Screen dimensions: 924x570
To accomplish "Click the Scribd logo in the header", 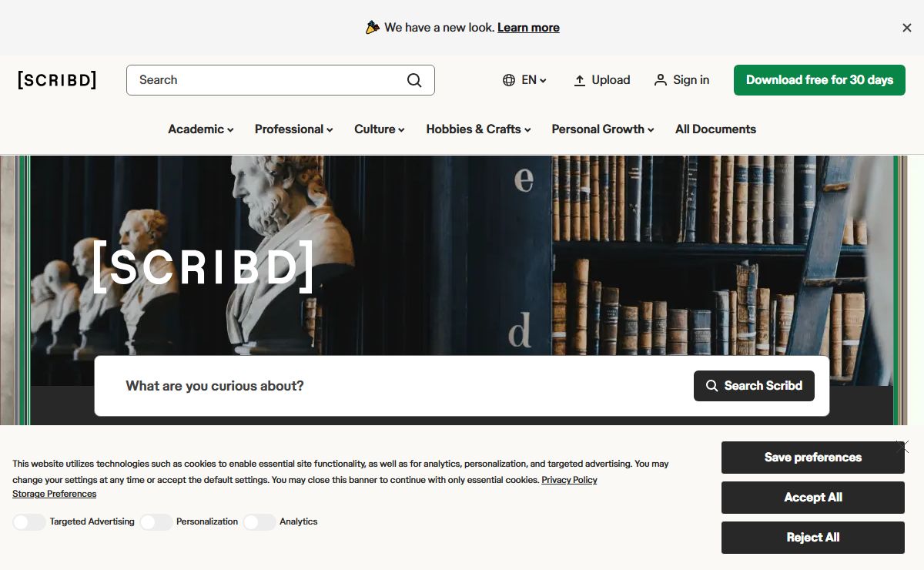I will click(57, 80).
